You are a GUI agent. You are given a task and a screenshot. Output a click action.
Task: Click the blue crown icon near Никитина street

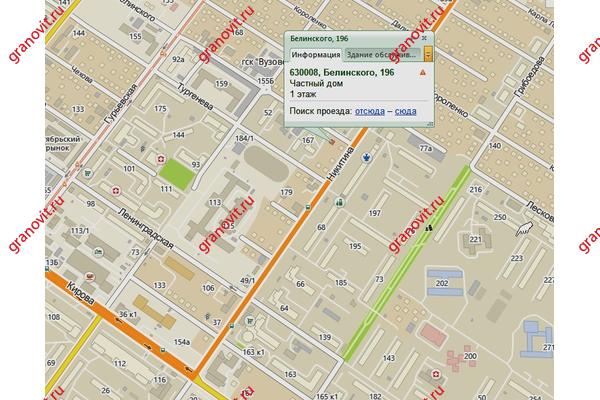[367, 157]
